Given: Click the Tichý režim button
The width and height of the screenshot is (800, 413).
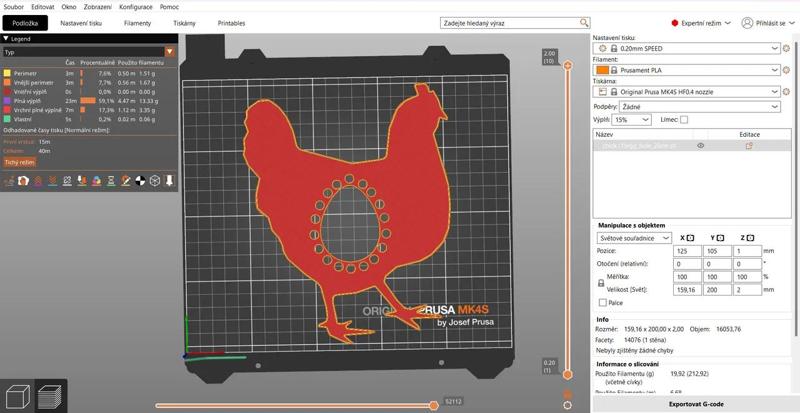Looking at the screenshot, I should click(20, 162).
